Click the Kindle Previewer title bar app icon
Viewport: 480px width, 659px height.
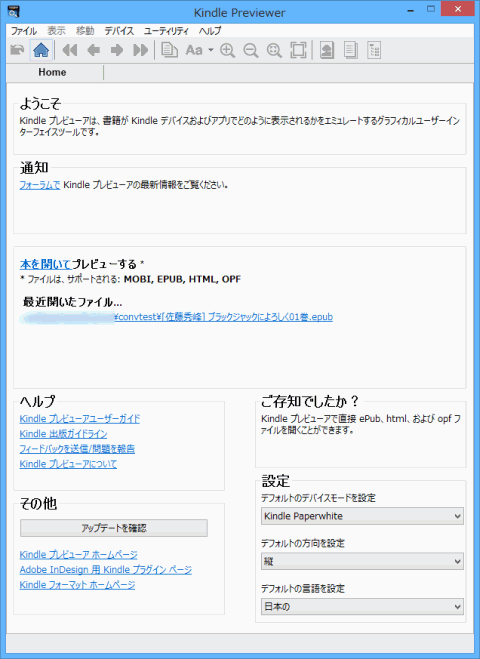(14, 11)
